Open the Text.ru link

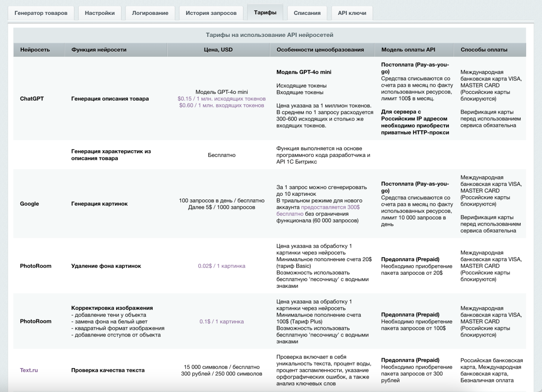pyautogui.click(x=29, y=370)
